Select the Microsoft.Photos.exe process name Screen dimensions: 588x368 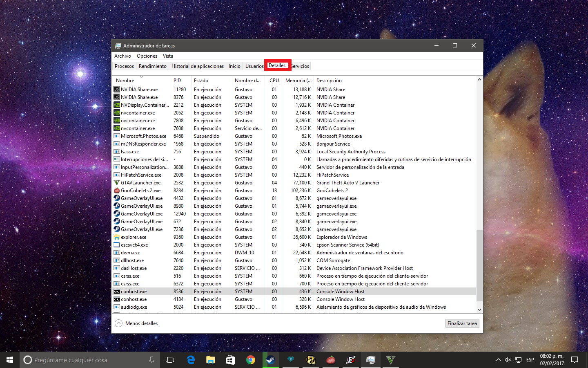click(144, 136)
